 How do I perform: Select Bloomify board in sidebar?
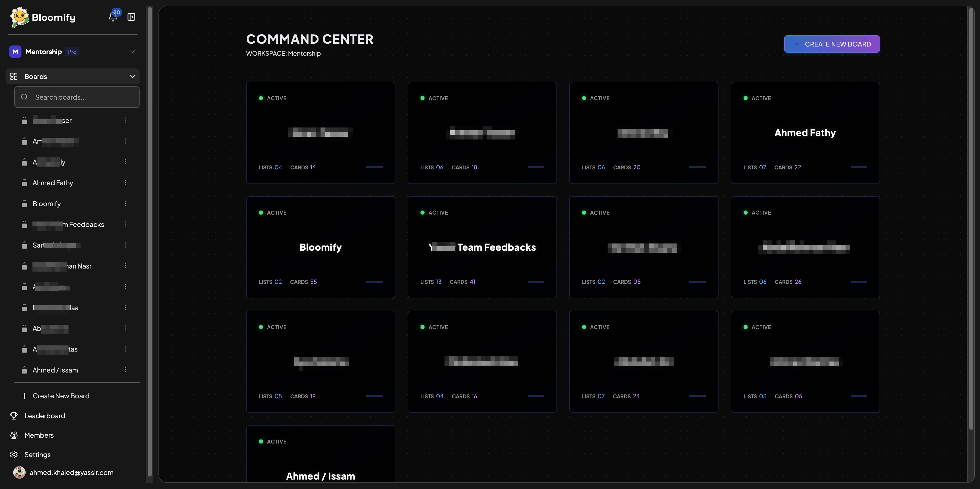[47, 204]
